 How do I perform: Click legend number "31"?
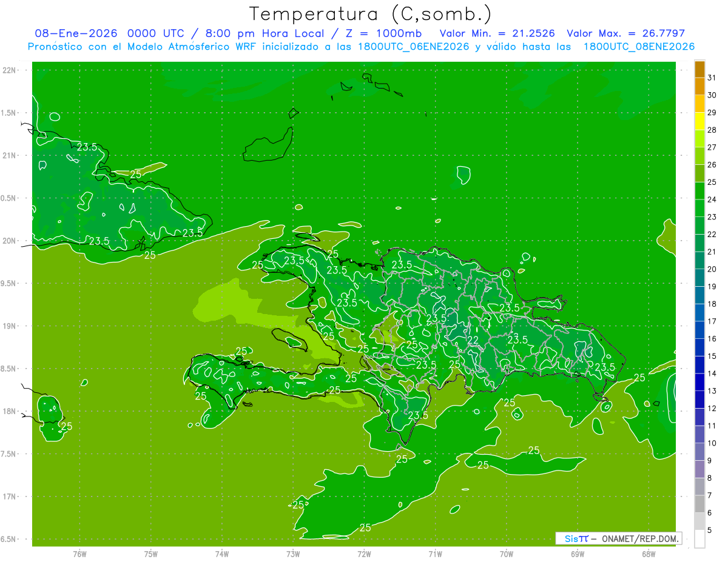(x=712, y=78)
